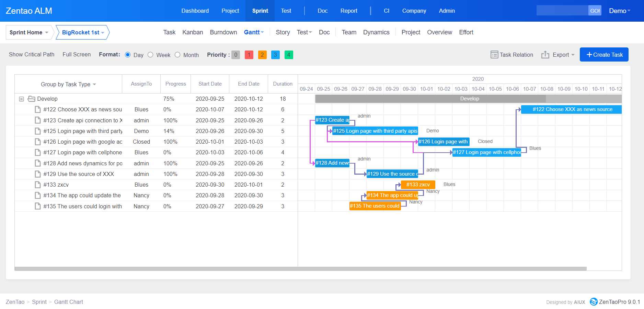Open the Group by Task Type dropdown

click(x=68, y=85)
